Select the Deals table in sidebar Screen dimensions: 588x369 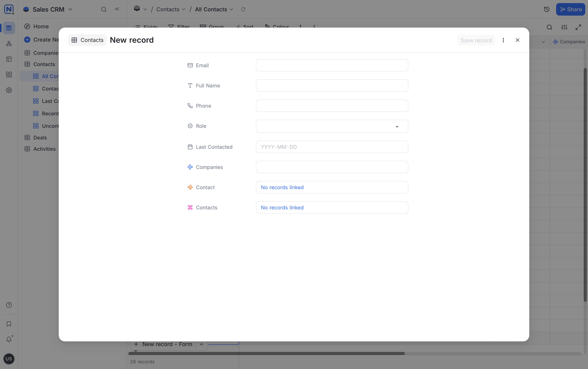pyautogui.click(x=40, y=138)
